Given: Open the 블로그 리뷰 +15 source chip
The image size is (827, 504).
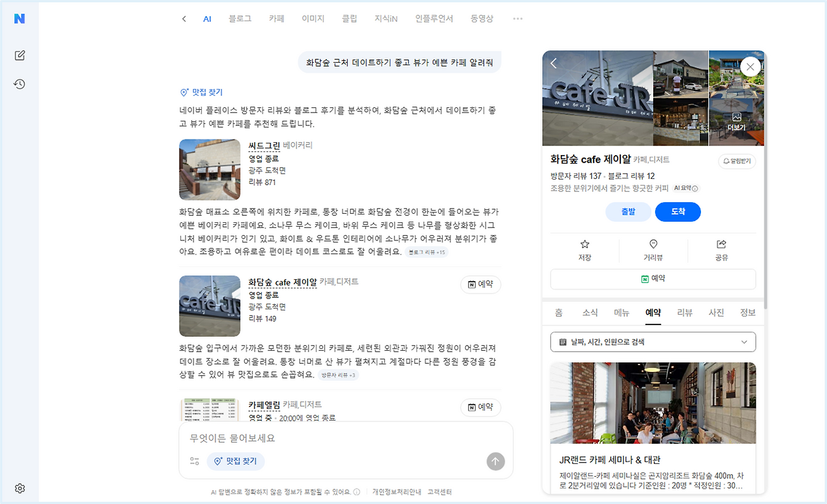Looking at the screenshot, I should coord(427,252).
